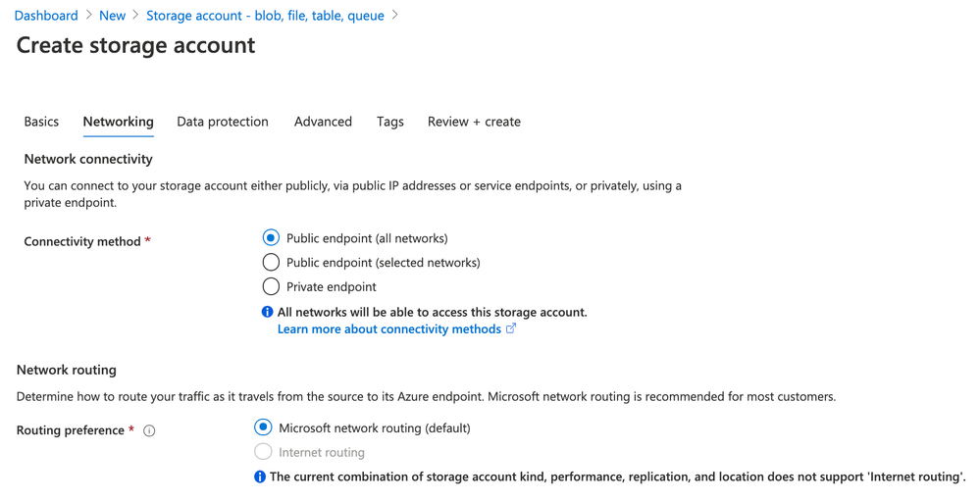Click the New breadcrumb link

tap(112, 16)
